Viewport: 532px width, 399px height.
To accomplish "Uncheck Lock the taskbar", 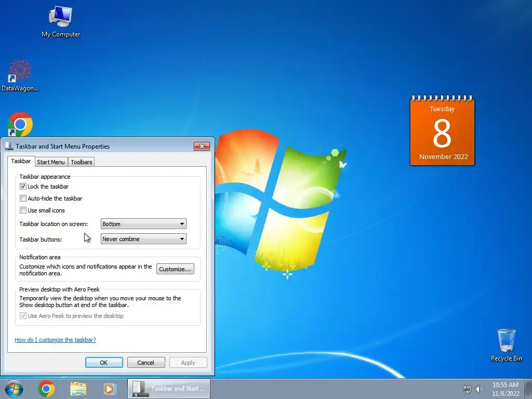I will pyautogui.click(x=23, y=187).
